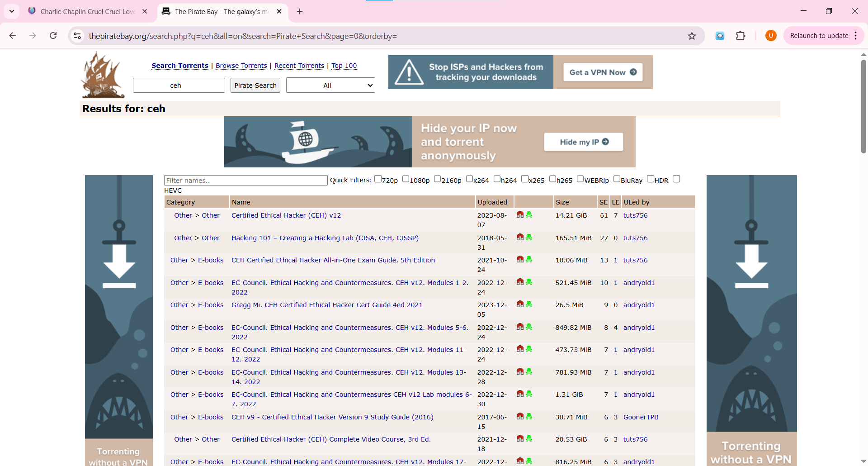Click magnet icon for Hacking 101 row

point(520,237)
